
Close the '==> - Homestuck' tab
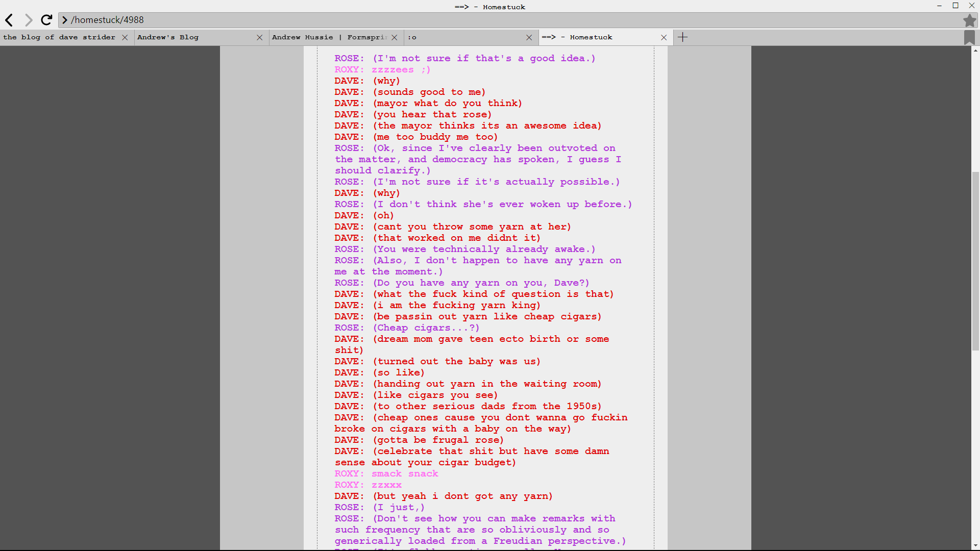point(664,37)
